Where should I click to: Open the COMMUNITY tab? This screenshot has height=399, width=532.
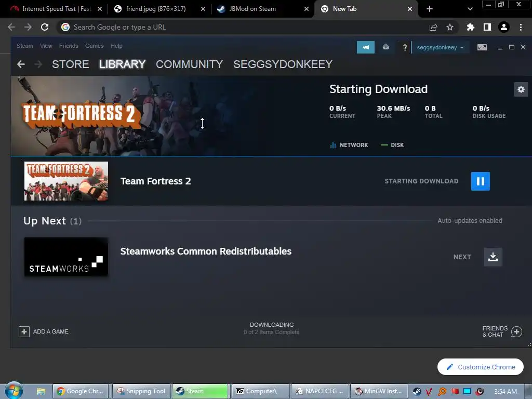coord(189,64)
